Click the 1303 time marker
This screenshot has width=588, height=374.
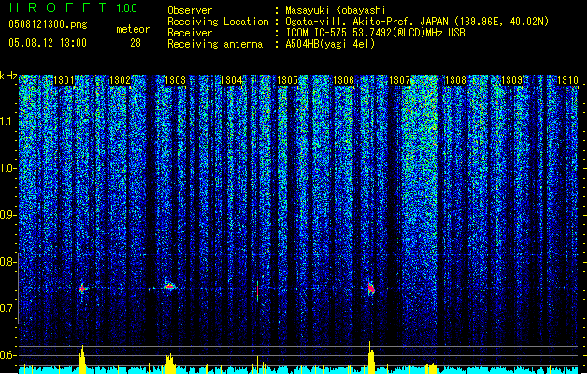[x=176, y=80]
